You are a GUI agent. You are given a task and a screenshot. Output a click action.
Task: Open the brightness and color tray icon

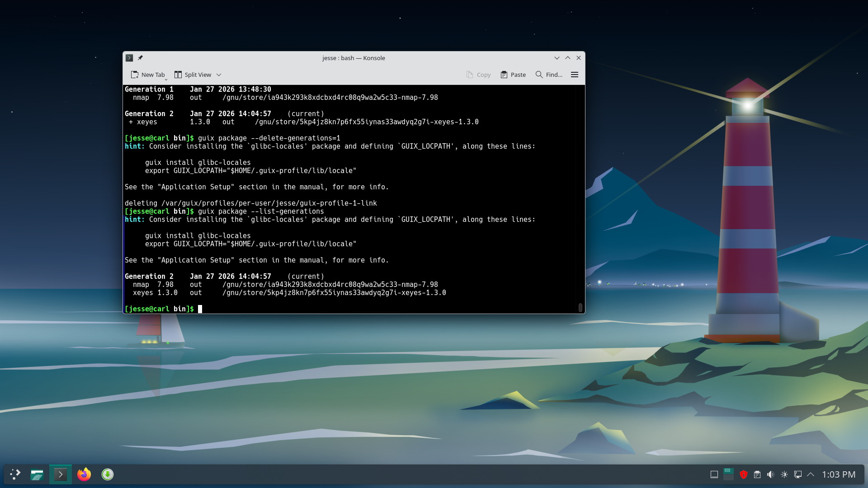[x=784, y=474]
